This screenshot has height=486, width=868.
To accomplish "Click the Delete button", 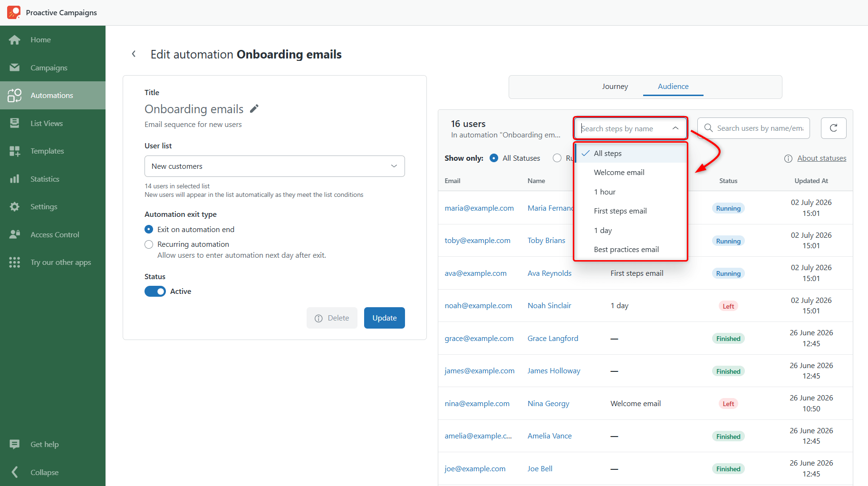I will coord(332,318).
